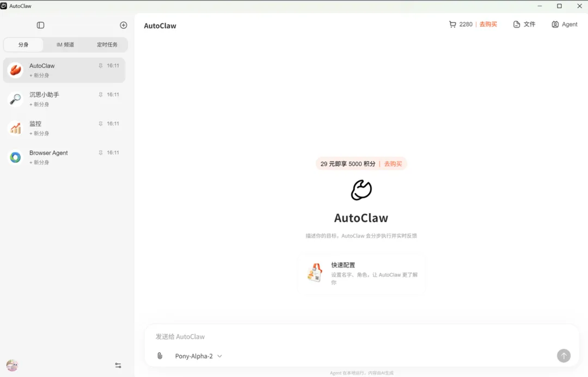Click the 监控 chart avatar
588x377 pixels.
(15, 128)
